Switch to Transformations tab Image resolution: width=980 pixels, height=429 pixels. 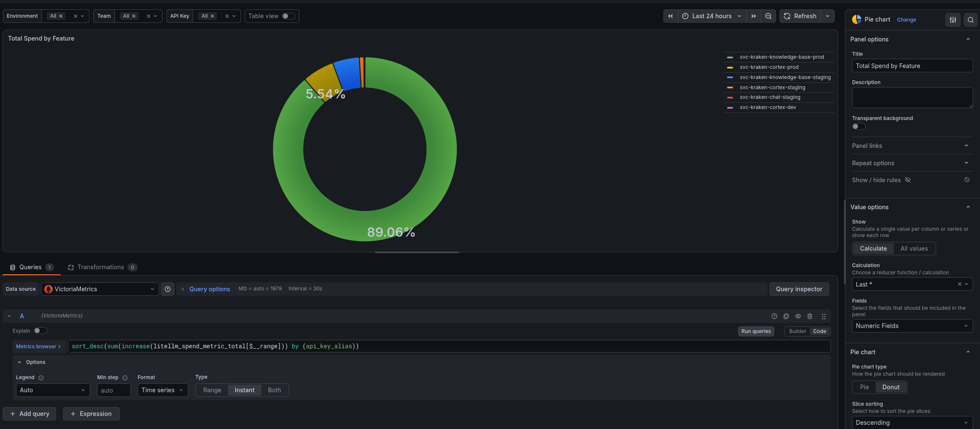click(102, 267)
